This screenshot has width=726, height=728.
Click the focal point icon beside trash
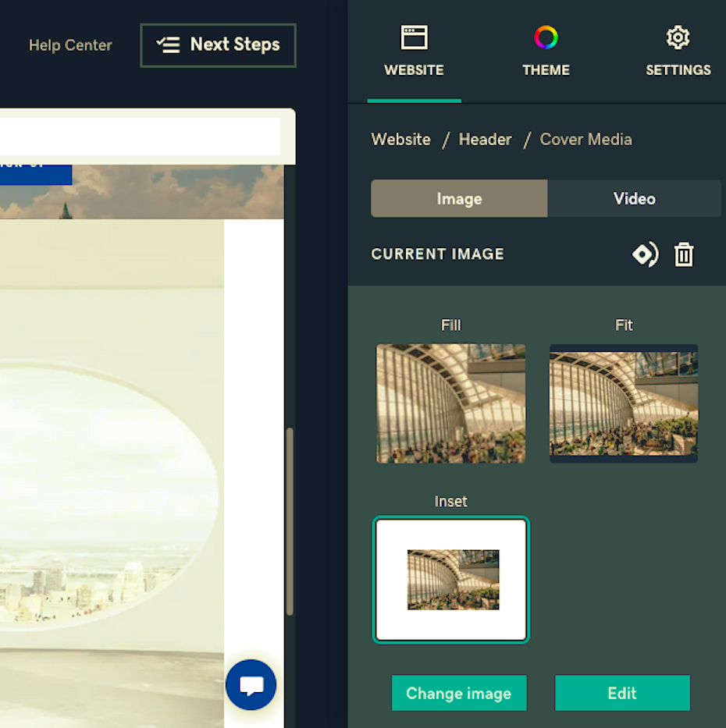coord(645,254)
